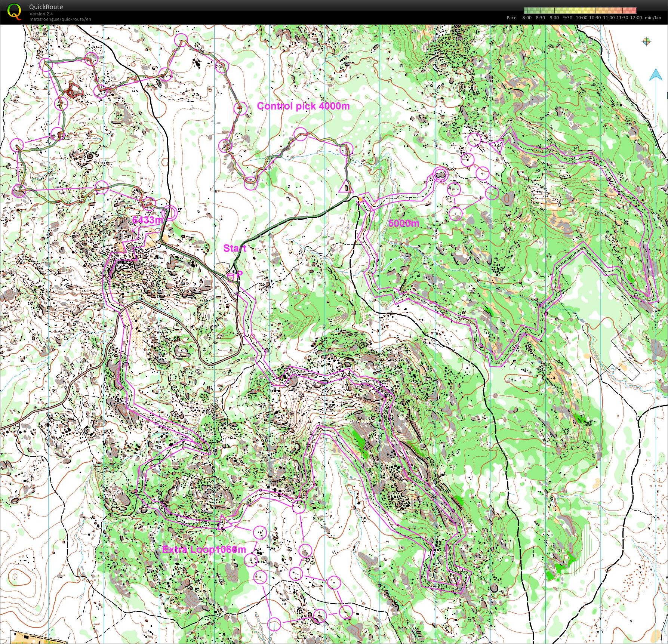Click the registration crosshair mark top right
The image size is (668, 644).
point(646,41)
